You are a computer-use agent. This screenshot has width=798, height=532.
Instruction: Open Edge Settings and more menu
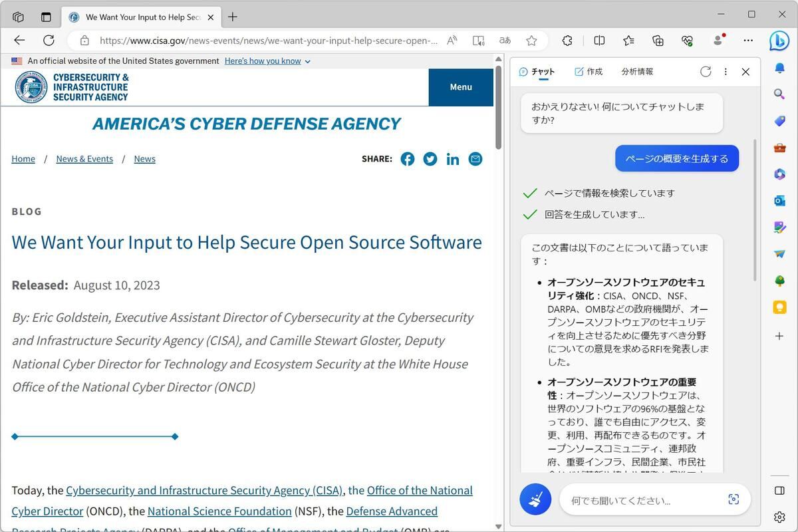[748, 41]
